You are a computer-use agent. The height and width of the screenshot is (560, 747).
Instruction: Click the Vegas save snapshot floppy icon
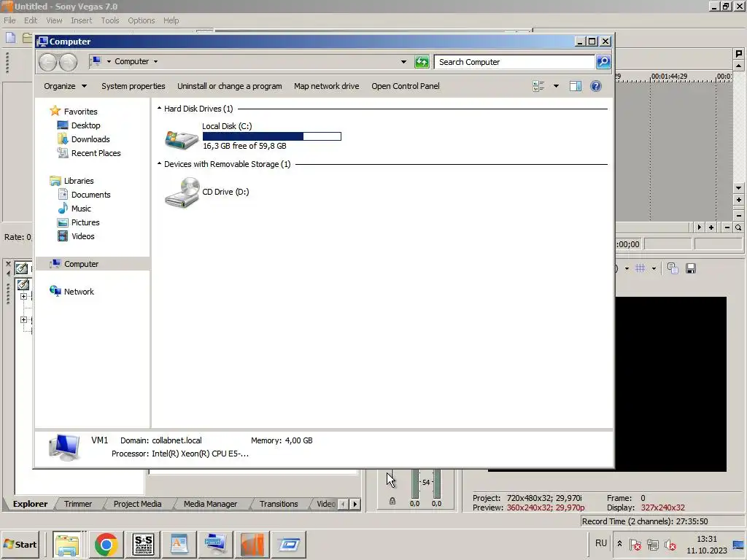pos(691,268)
